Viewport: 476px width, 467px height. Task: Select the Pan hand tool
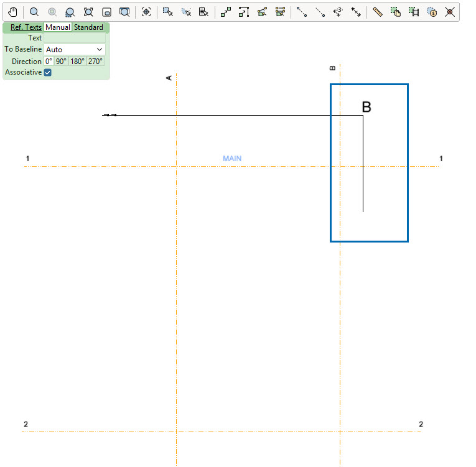tap(12, 12)
